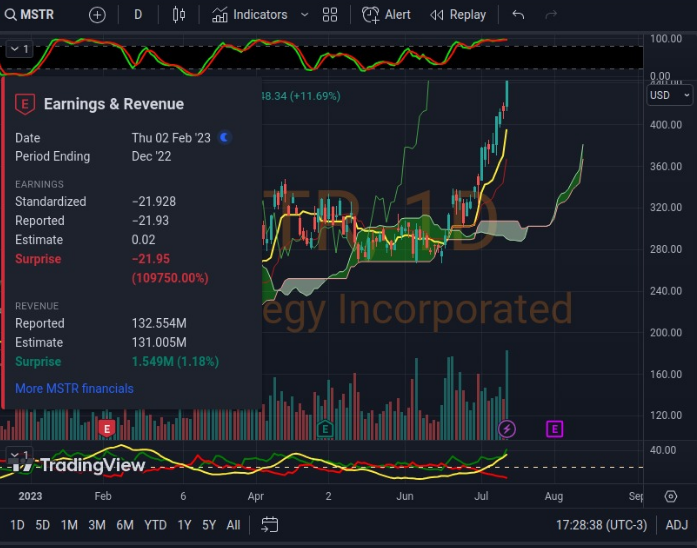Set time range to 3M
The image size is (697, 548).
(x=96, y=525)
